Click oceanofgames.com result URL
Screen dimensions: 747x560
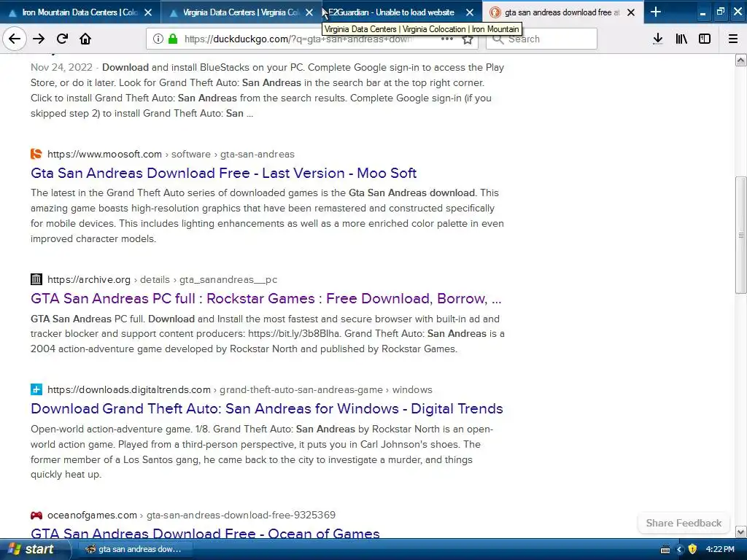[x=192, y=515]
